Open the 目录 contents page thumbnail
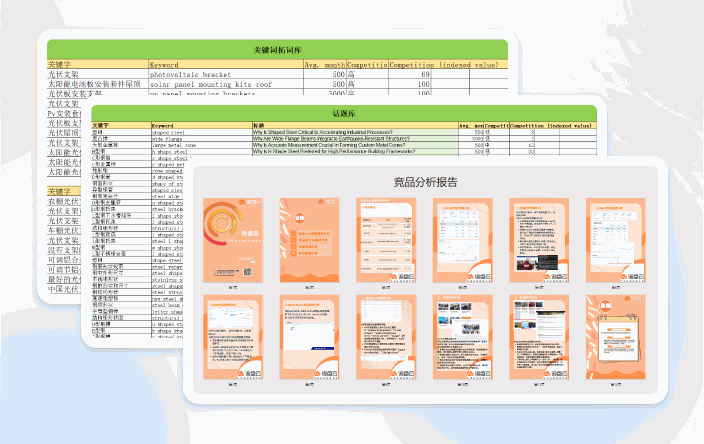The height and width of the screenshot is (444, 704). [x=309, y=240]
